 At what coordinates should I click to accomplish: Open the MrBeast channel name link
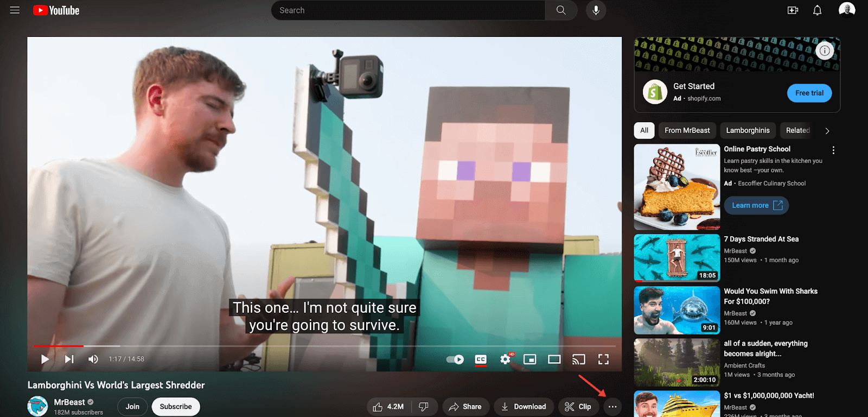coord(69,402)
